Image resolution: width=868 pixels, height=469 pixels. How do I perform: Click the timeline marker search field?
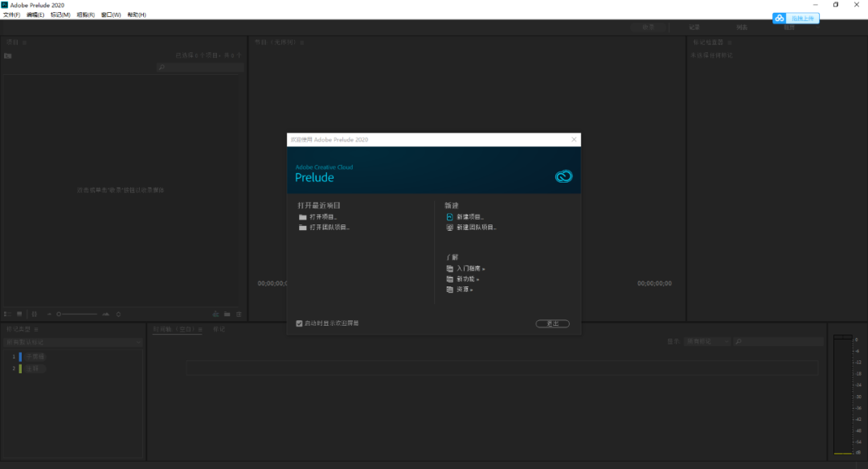(779, 342)
